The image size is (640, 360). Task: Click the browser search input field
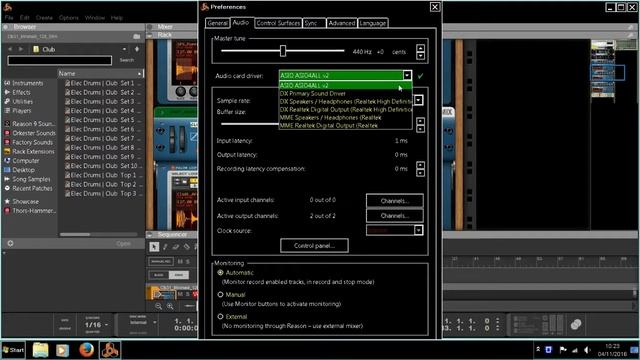(60, 60)
